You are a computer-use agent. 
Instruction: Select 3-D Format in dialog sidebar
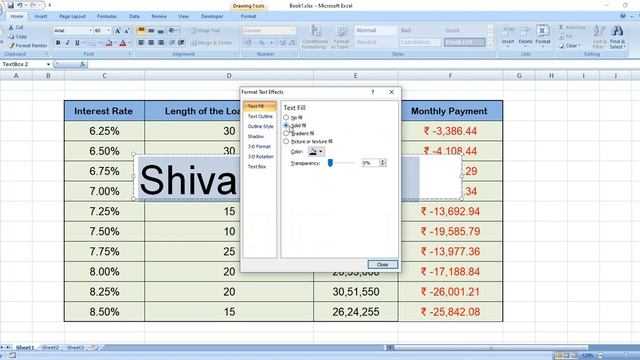click(x=259, y=147)
